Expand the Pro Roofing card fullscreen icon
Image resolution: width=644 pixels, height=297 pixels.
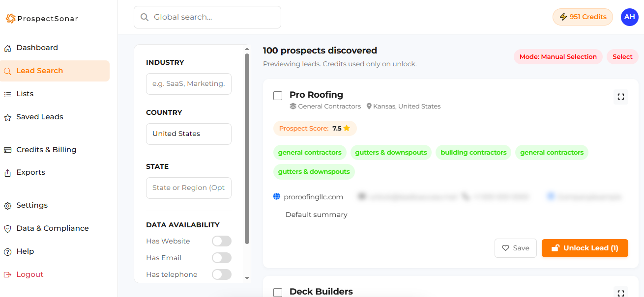621,97
